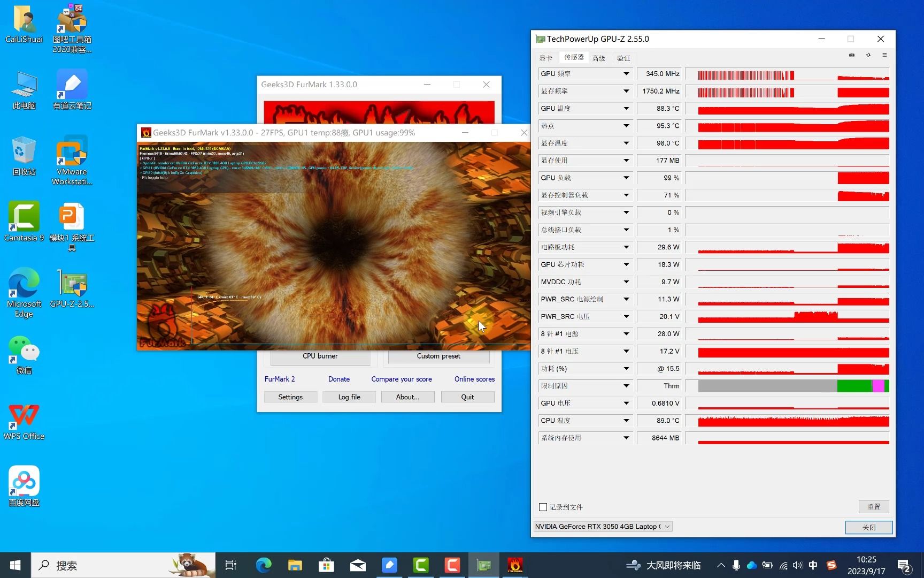Click GPU-Z 关闭 close button

point(869,527)
